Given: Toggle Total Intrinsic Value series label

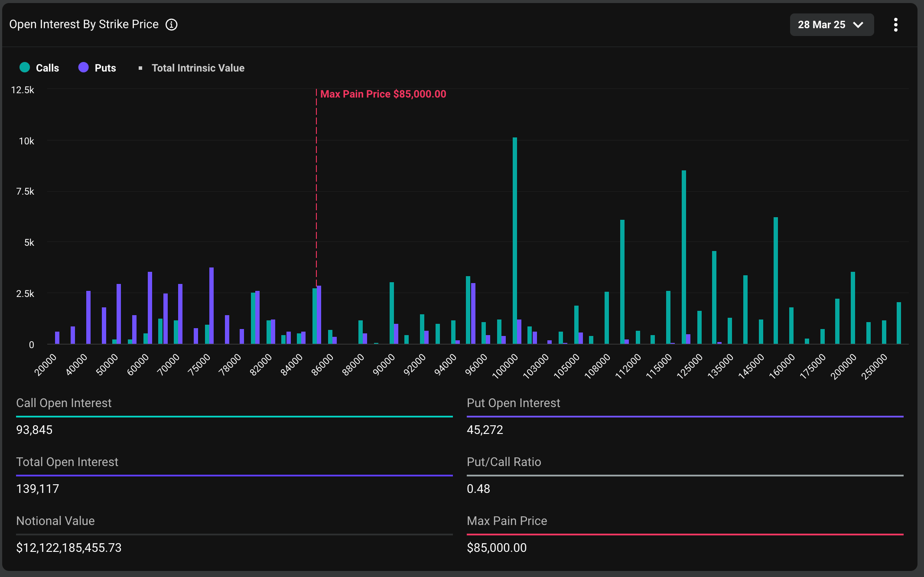Looking at the screenshot, I should click(198, 68).
